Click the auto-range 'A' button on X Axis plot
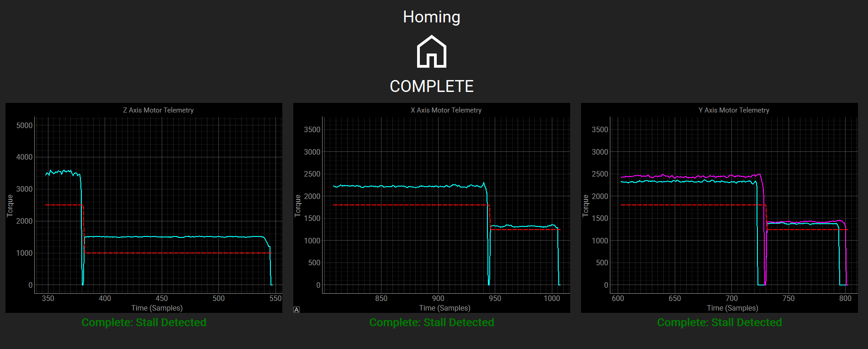The height and width of the screenshot is (349, 868). tap(296, 310)
